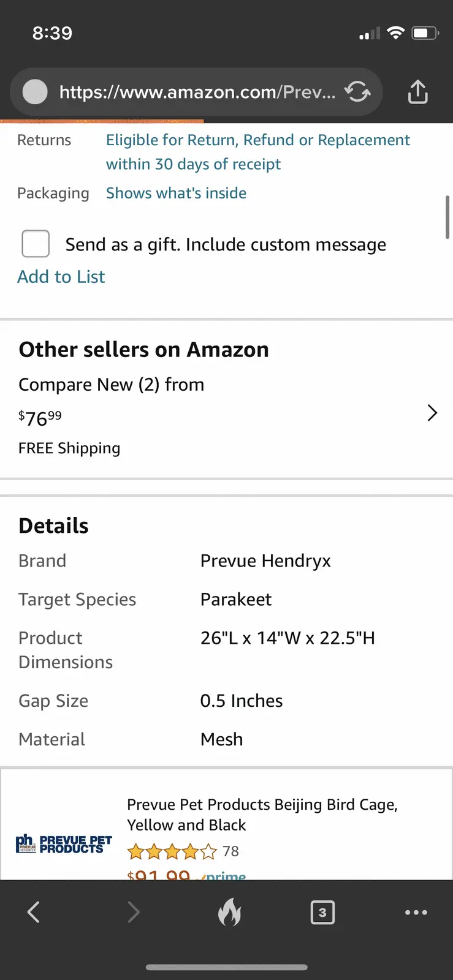453x980 pixels.
Task: Go back with the back arrow
Action: tap(34, 912)
